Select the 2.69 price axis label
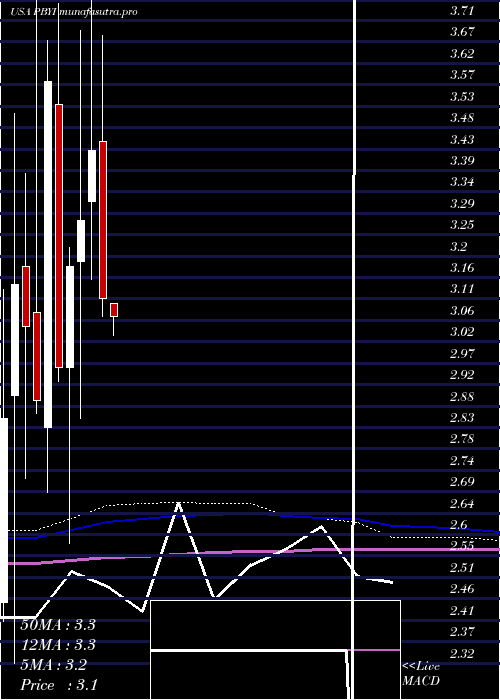 [x=462, y=482]
